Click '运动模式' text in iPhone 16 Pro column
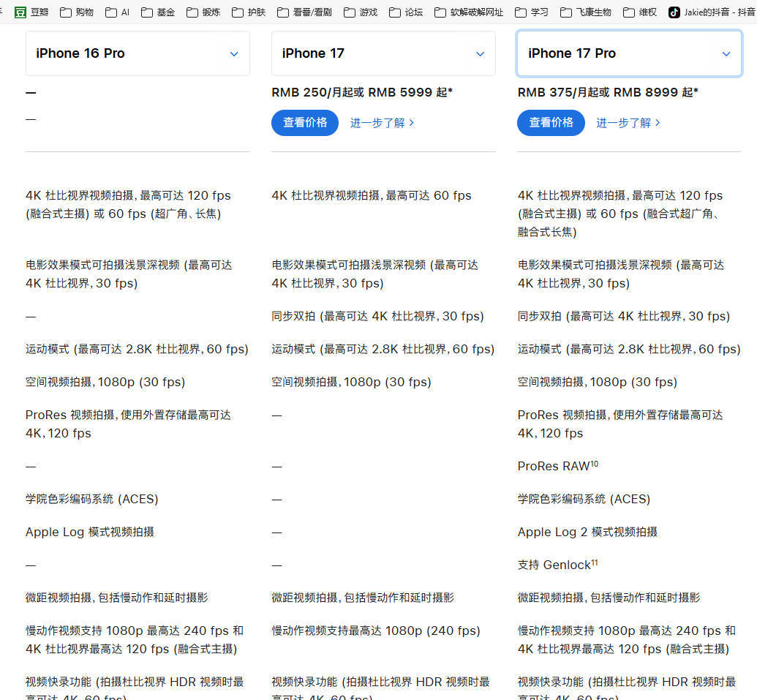757x700 pixels. point(48,349)
